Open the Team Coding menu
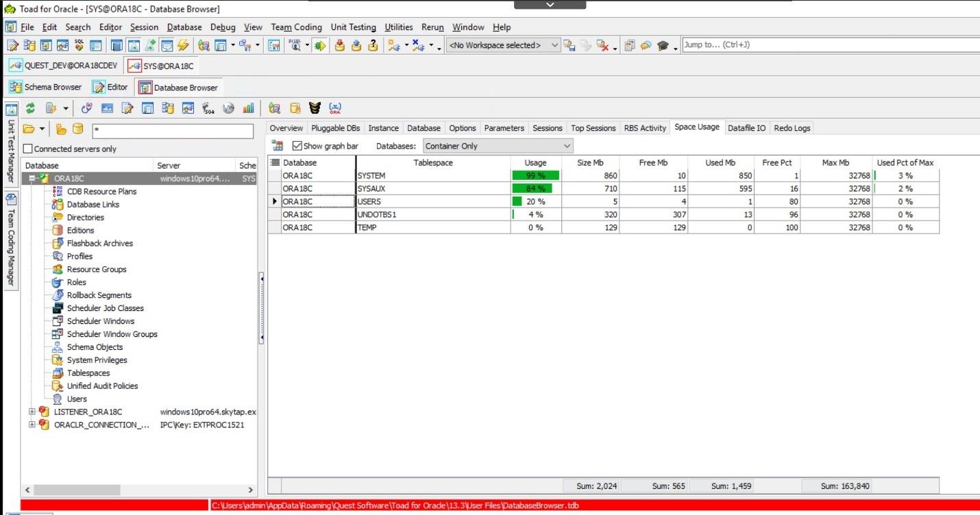 point(296,27)
